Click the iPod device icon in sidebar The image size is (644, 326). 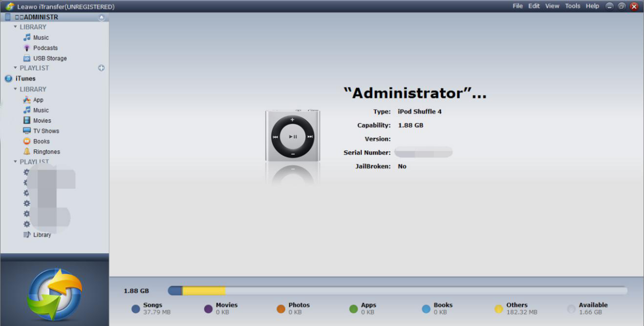coord(8,17)
